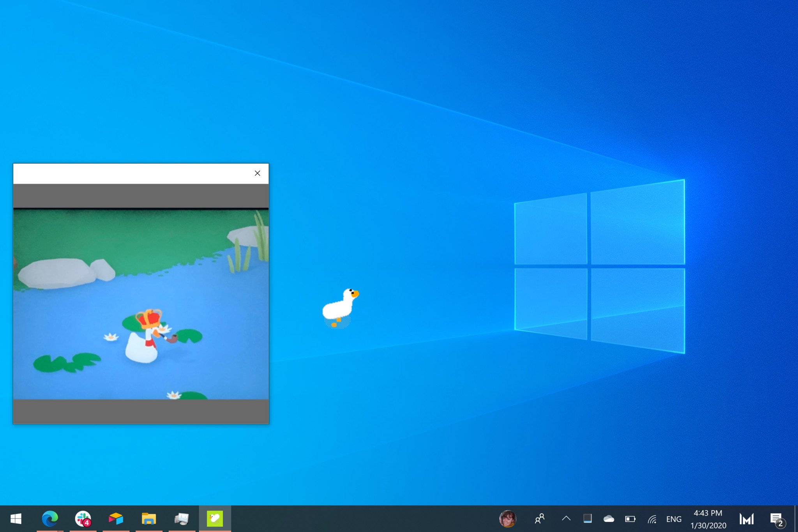Open the OneDrive cloud tray icon
The width and height of the screenshot is (798, 532).
(x=609, y=519)
